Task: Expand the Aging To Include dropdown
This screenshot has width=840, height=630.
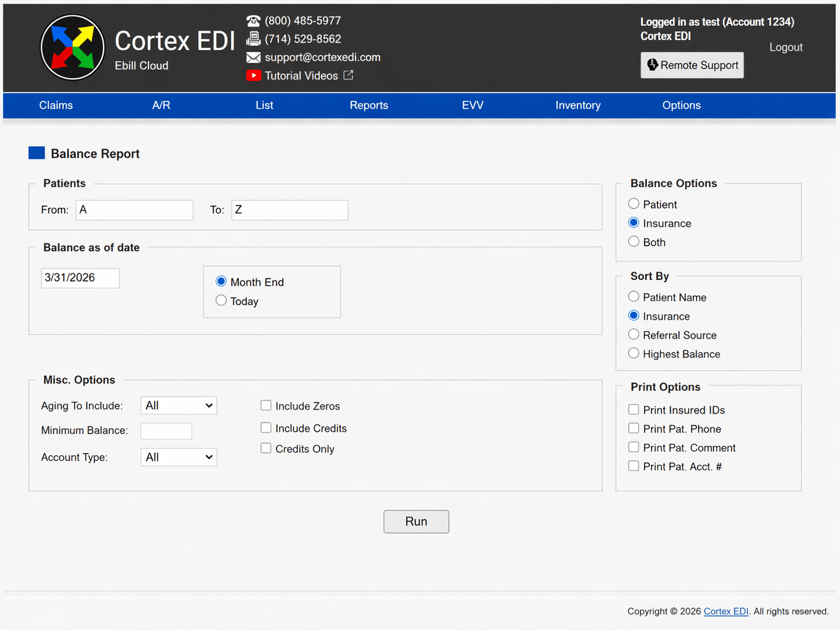Action: point(179,405)
